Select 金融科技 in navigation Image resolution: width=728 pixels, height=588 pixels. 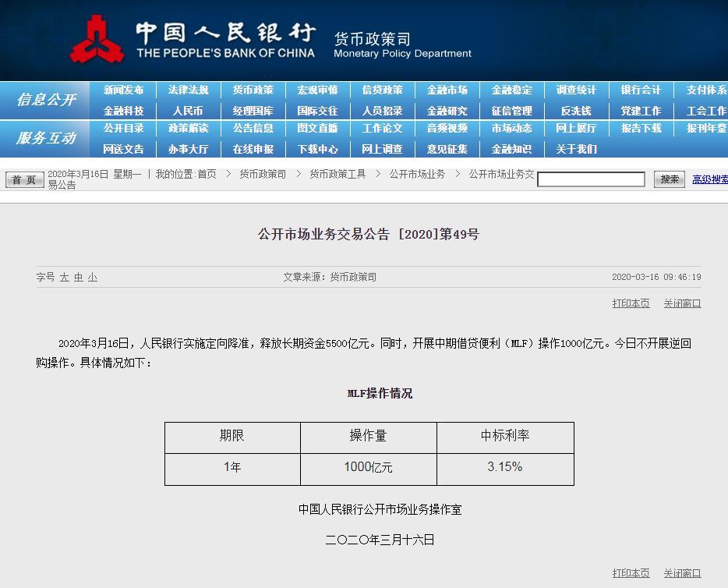tap(123, 111)
